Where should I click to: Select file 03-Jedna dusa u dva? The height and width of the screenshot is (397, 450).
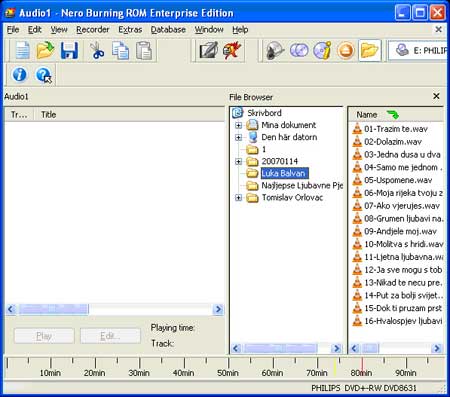point(402,155)
